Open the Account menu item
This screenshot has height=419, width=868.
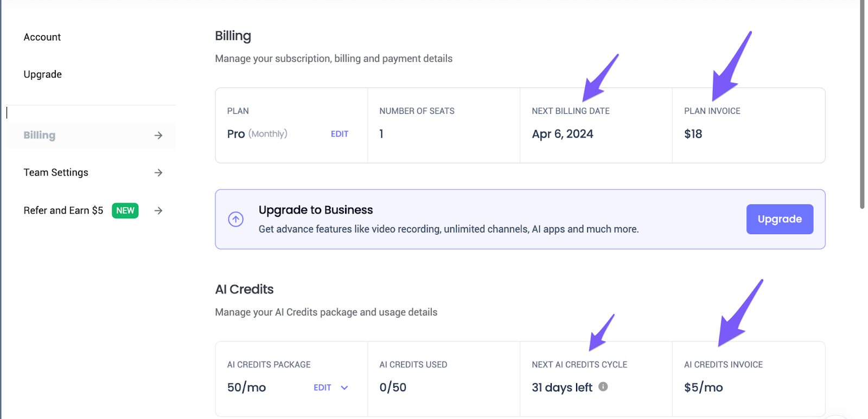(x=42, y=37)
